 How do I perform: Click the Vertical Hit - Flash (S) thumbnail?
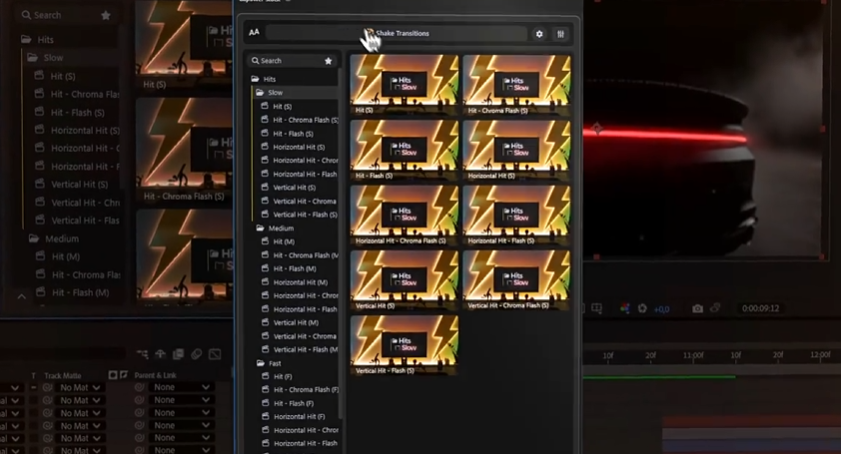pyautogui.click(x=404, y=344)
